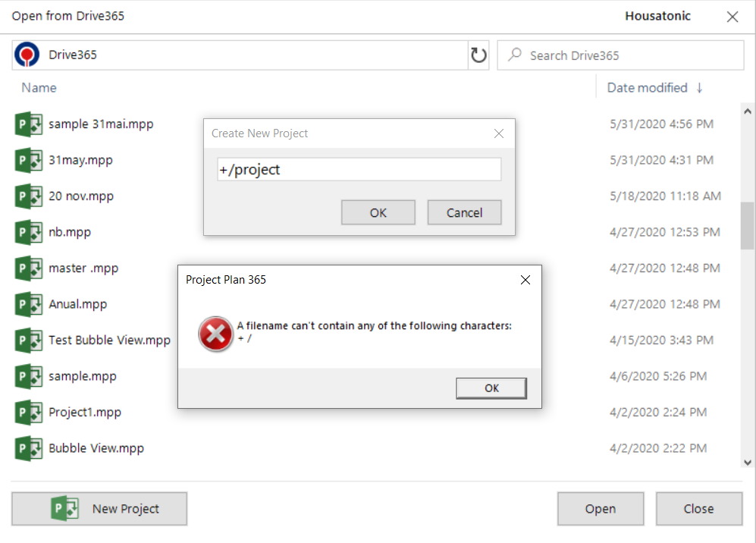Screen dimensions: 756x543
Task: Click the red error icon in dialog
Action: (x=215, y=334)
